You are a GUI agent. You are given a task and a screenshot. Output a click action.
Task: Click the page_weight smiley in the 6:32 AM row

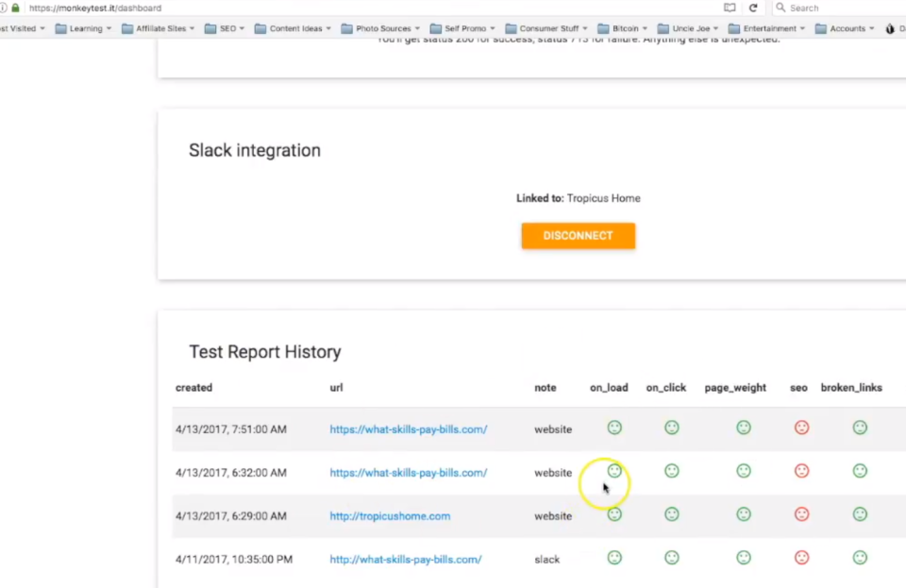tap(744, 471)
